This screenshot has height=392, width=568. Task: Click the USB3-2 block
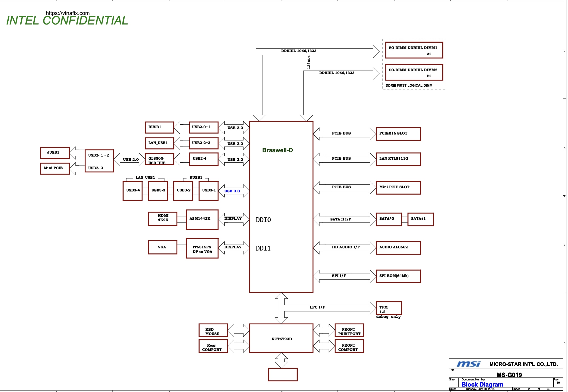point(183,191)
